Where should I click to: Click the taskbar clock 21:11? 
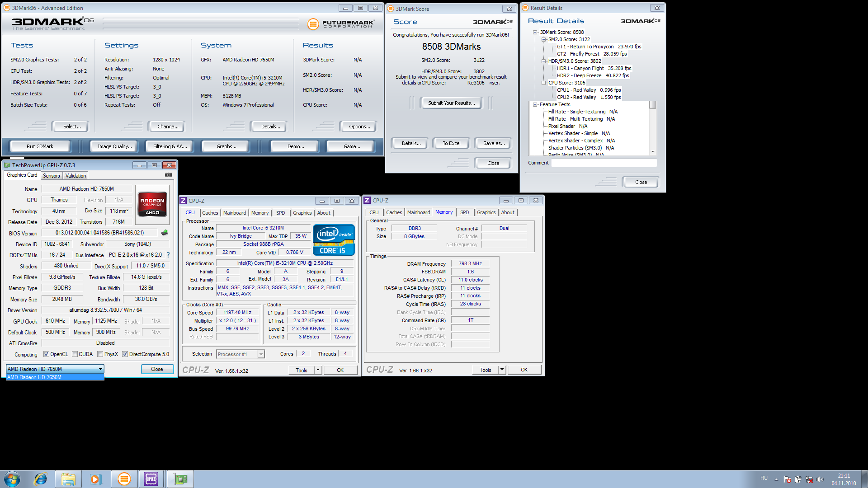click(844, 476)
